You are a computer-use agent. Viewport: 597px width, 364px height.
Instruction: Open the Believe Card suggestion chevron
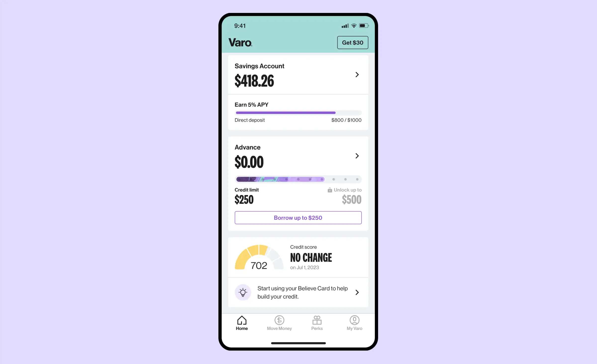click(357, 292)
